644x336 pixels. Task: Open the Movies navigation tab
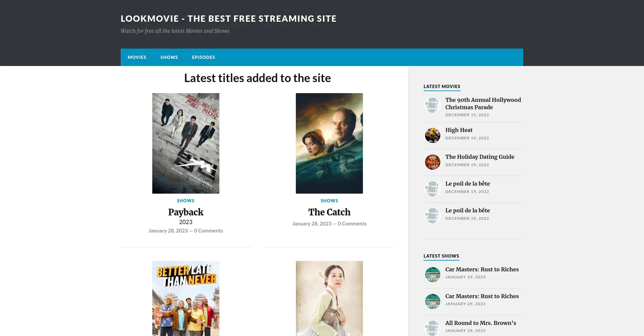[x=137, y=57]
